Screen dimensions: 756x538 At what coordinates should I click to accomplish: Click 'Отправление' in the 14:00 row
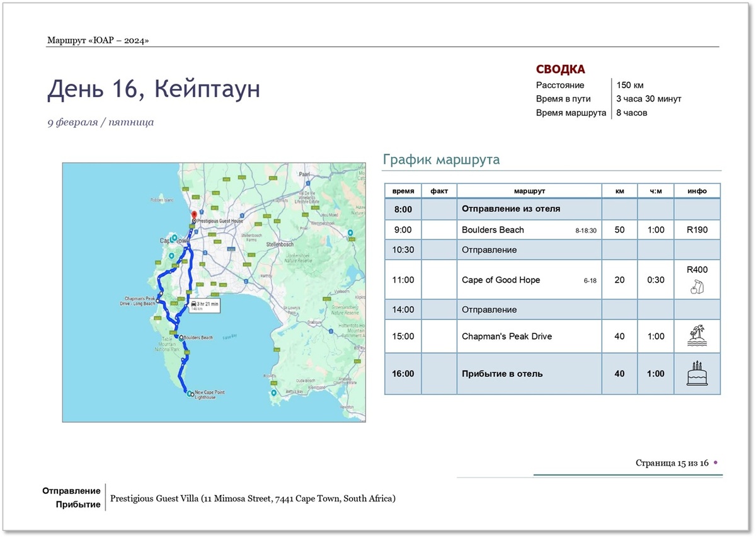pyautogui.click(x=490, y=309)
